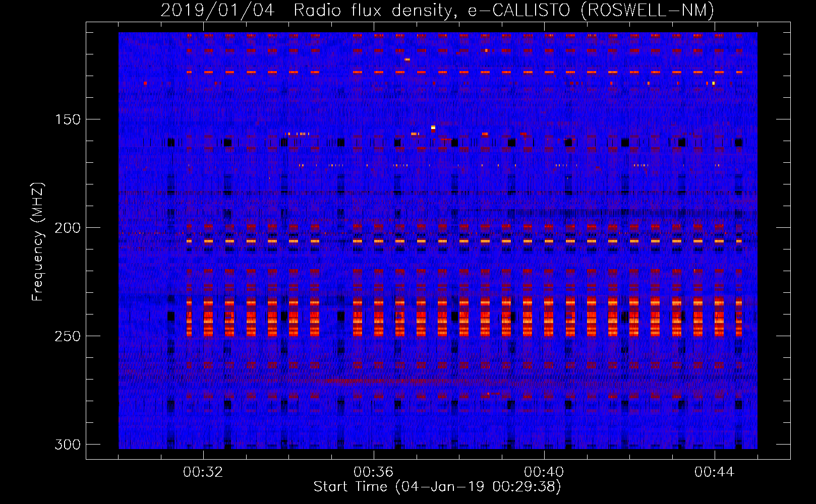Click the Start Time axis caption
This screenshot has height=504, width=816.
pos(437,487)
